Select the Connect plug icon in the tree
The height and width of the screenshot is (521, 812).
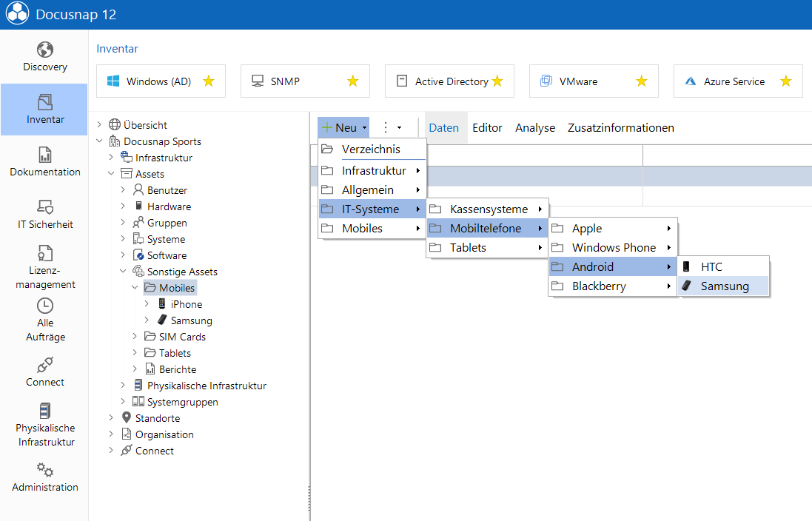click(127, 450)
